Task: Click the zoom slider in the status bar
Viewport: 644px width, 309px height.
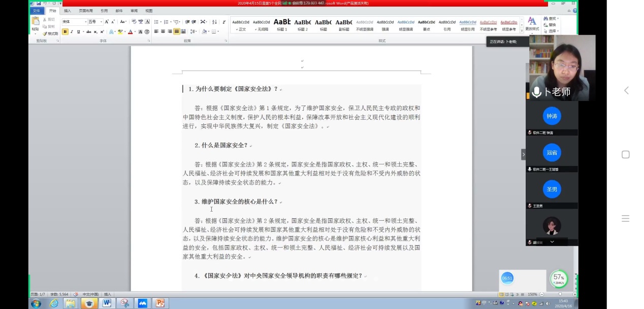Action: coord(560,294)
